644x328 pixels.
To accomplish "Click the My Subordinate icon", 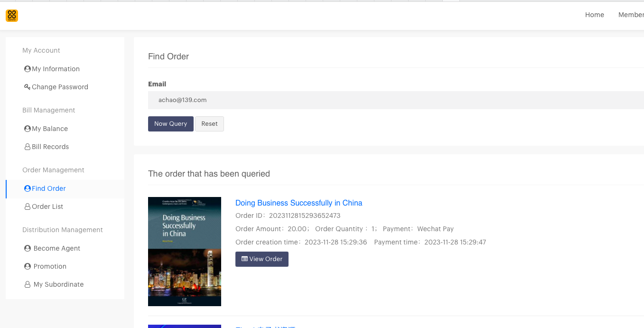I will point(28,284).
